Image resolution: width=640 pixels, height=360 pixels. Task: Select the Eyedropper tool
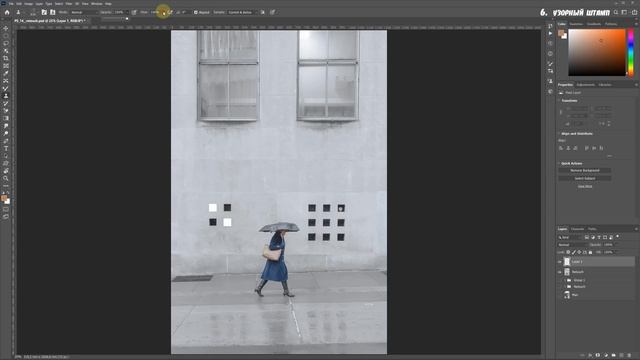click(6, 73)
